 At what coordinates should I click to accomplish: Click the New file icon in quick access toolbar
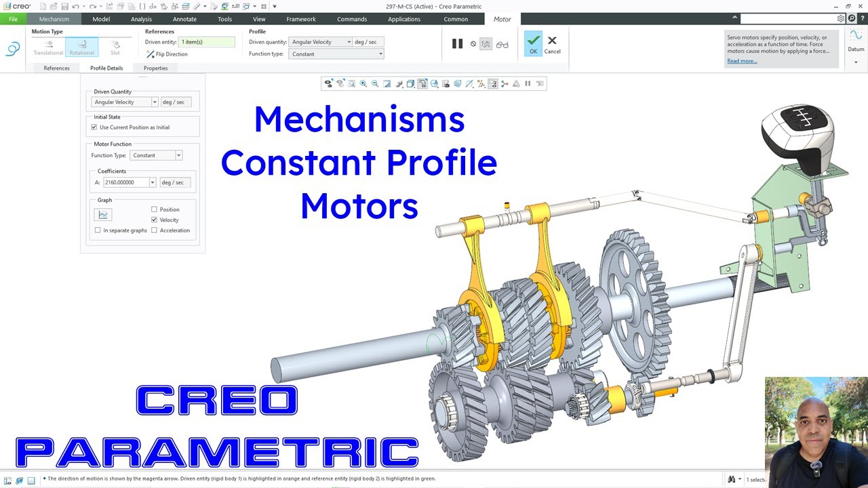click(43, 6)
